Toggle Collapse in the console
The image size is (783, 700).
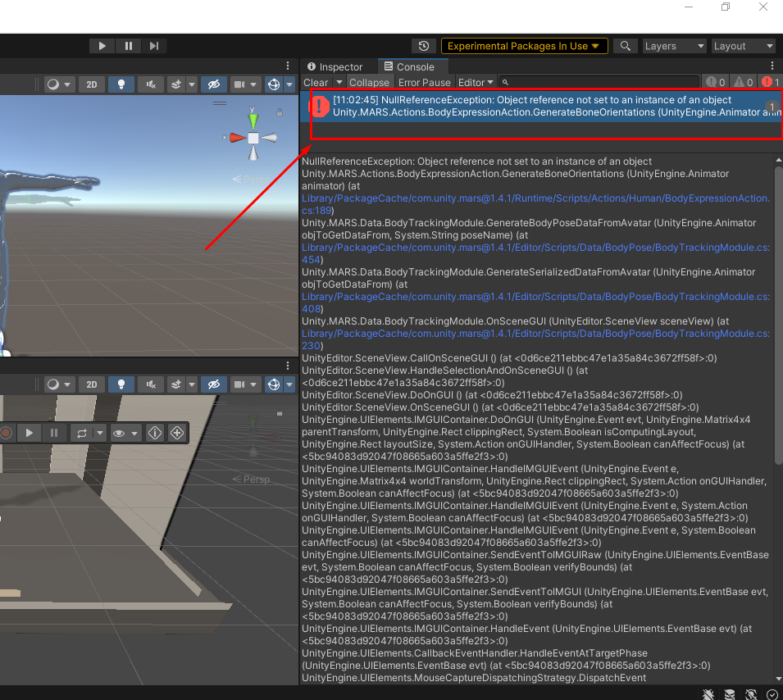369,83
